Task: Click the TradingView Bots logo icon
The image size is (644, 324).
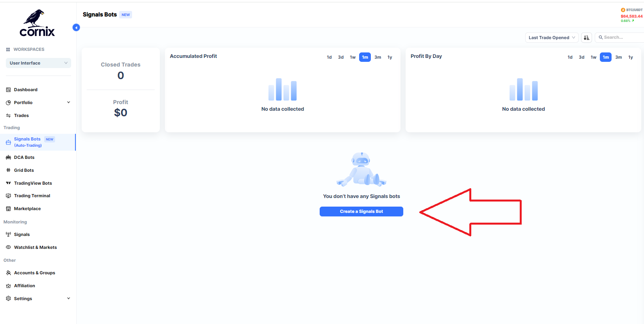Action: (x=8, y=183)
